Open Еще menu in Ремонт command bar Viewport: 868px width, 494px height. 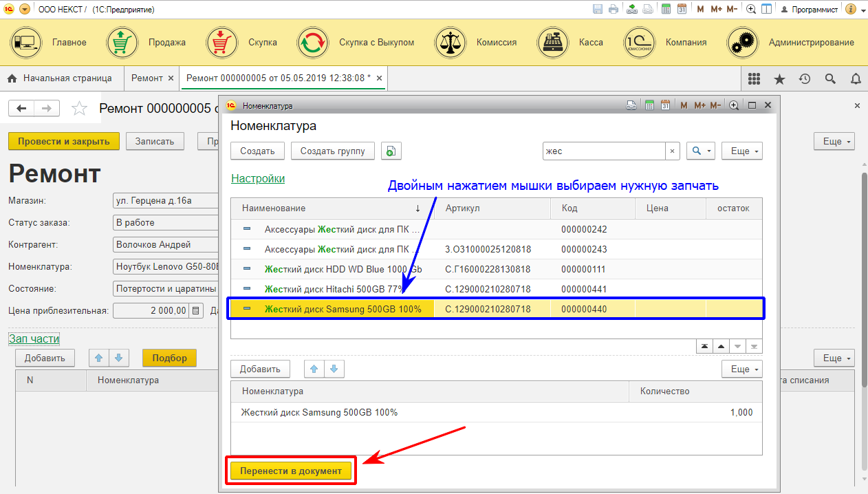(x=834, y=141)
